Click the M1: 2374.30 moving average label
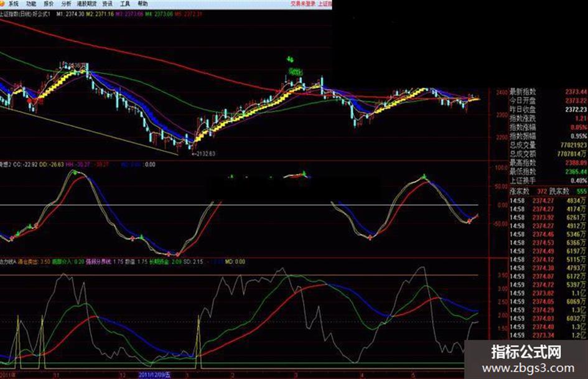This screenshot has height=379, width=588. [70, 14]
